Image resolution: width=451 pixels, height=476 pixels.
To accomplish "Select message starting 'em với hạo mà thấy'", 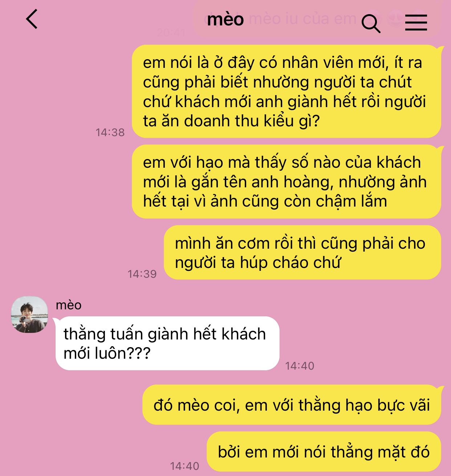I will [x=286, y=182].
